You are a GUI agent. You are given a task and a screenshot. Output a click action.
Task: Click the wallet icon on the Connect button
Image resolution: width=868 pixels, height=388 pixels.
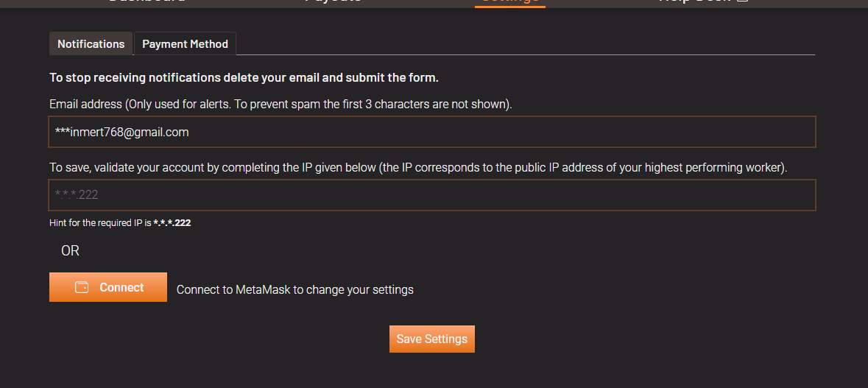tap(82, 287)
